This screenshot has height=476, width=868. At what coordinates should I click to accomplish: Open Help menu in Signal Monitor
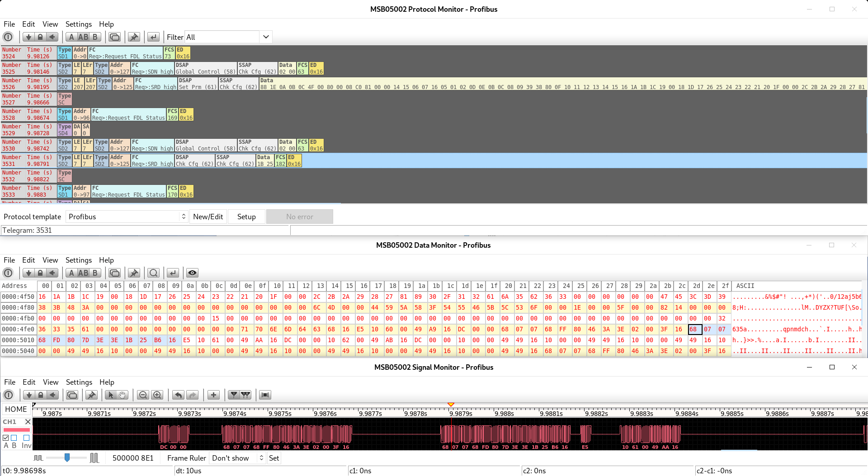coord(107,382)
